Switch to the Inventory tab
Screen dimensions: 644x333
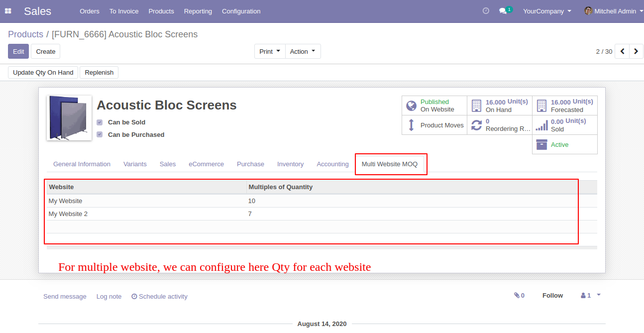coord(290,164)
